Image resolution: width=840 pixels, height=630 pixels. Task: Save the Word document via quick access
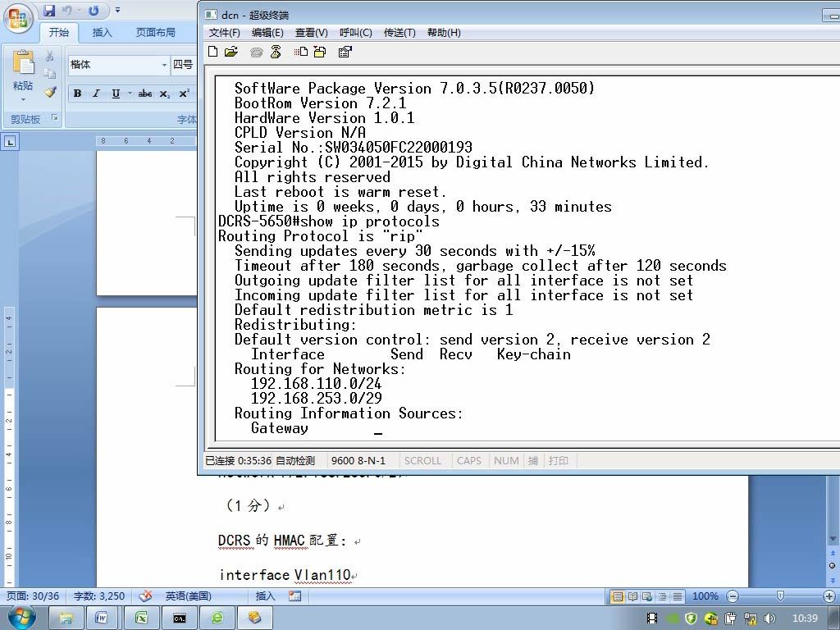pyautogui.click(x=49, y=10)
